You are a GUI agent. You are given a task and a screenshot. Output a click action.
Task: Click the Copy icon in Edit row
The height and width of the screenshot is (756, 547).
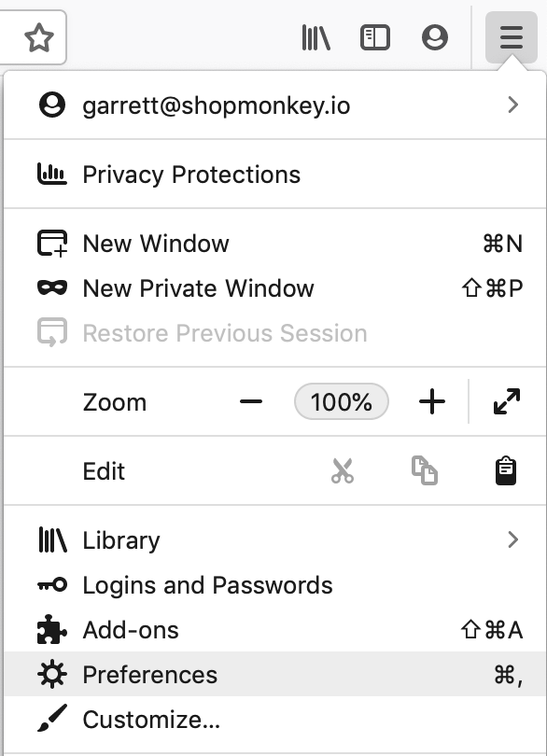pyautogui.click(x=425, y=470)
